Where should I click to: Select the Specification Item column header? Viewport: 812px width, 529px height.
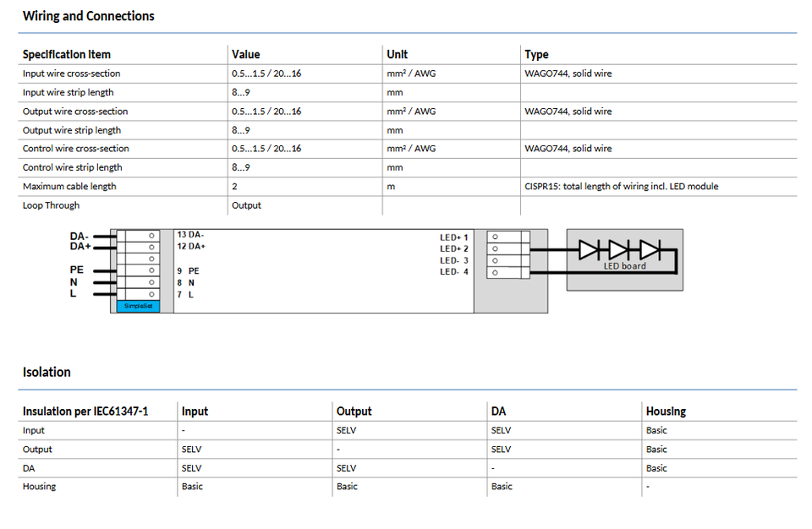(x=66, y=54)
